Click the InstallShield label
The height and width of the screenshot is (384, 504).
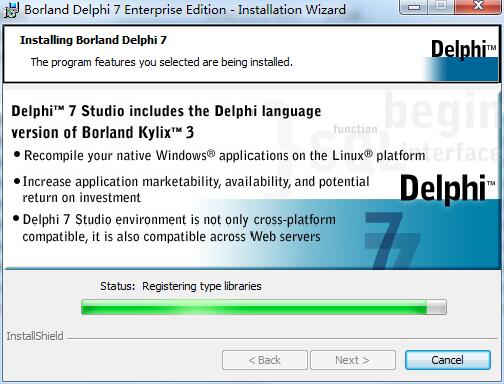point(35,336)
